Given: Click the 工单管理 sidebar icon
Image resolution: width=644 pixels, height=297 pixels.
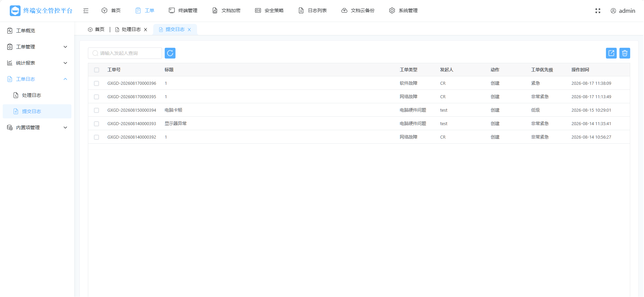Looking at the screenshot, I should (x=10, y=47).
